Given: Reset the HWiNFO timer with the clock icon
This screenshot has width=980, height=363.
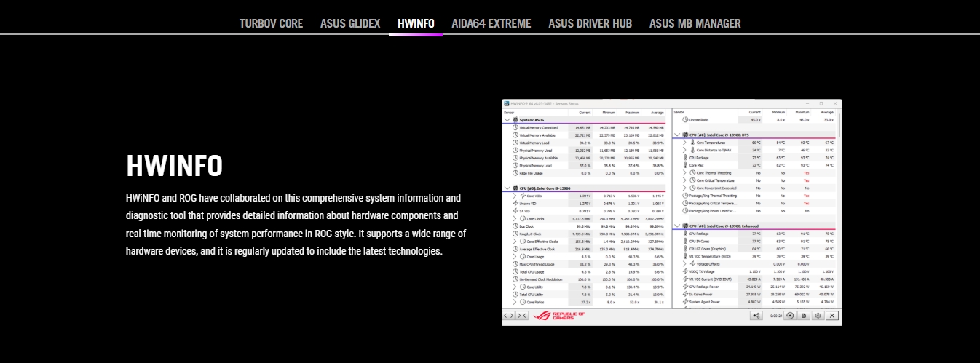Looking at the screenshot, I should pos(790,316).
